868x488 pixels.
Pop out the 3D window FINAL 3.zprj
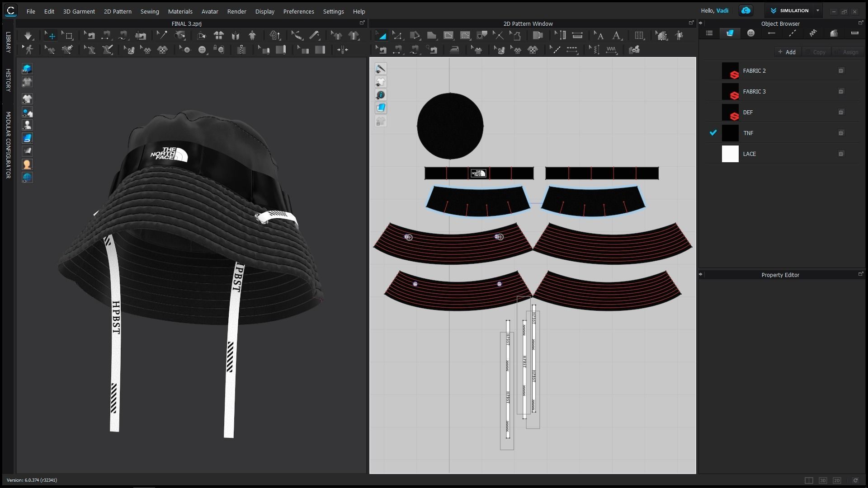click(362, 23)
